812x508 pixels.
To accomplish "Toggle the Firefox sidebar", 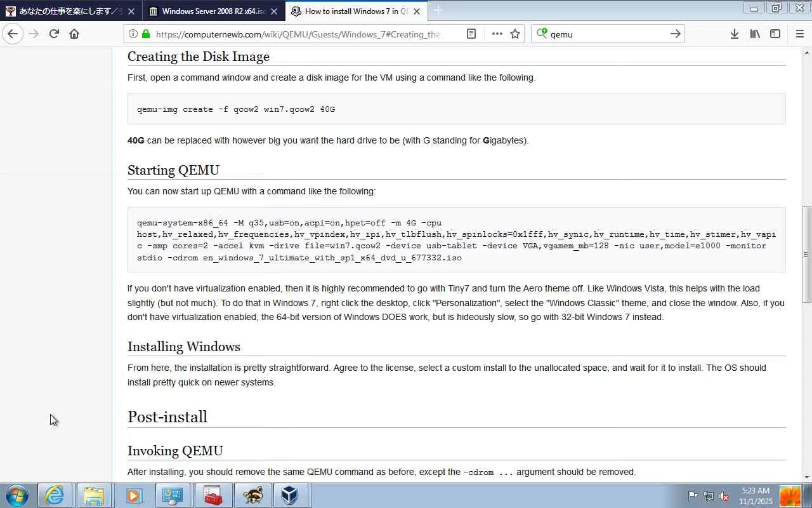I will point(775,34).
